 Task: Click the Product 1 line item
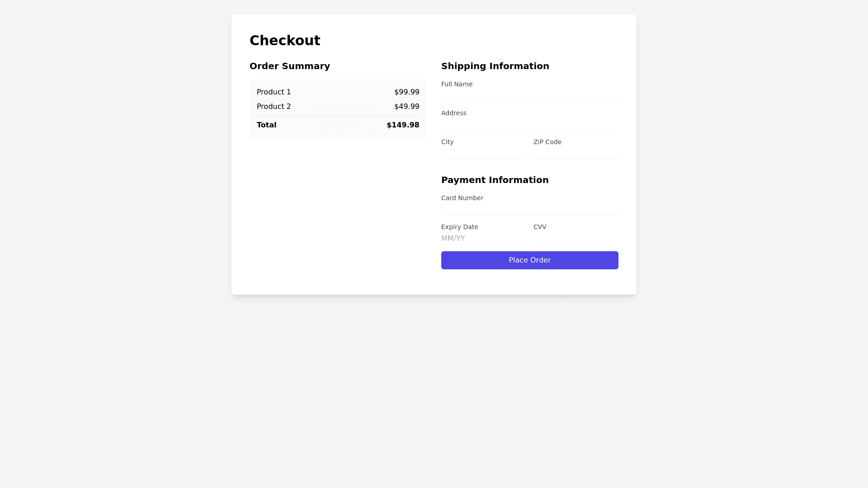(274, 92)
